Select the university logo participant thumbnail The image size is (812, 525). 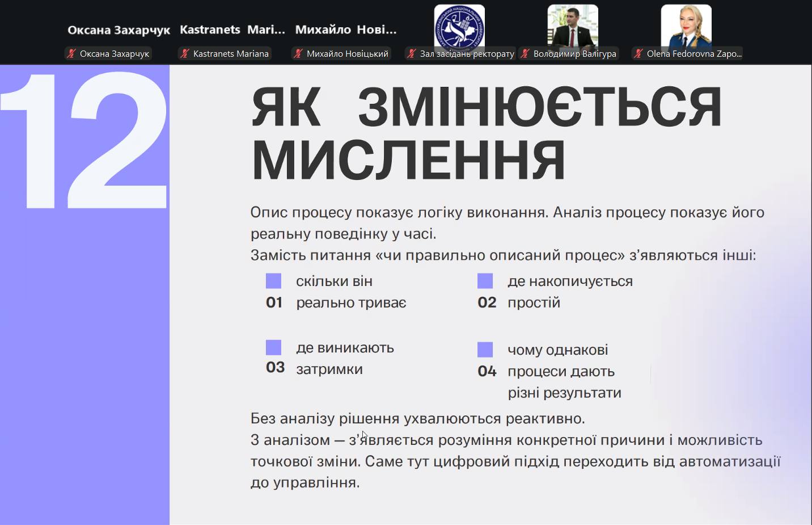tap(459, 26)
